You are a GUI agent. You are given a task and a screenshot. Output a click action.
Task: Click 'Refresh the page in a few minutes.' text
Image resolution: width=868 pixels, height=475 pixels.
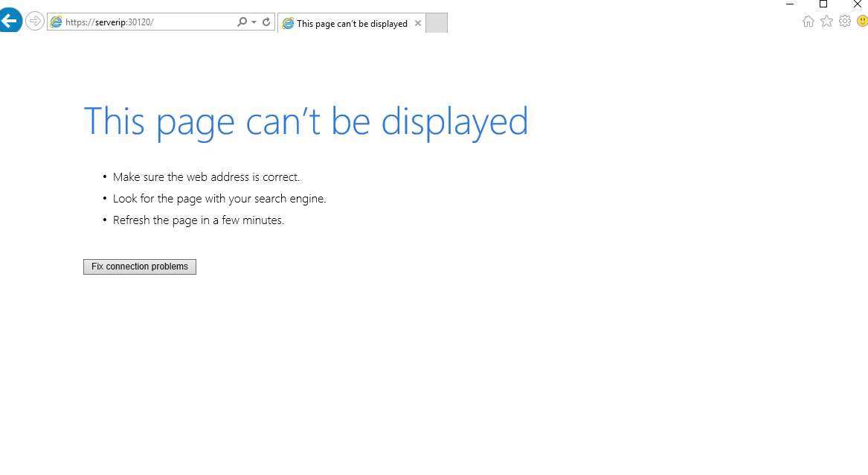click(199, 220)
